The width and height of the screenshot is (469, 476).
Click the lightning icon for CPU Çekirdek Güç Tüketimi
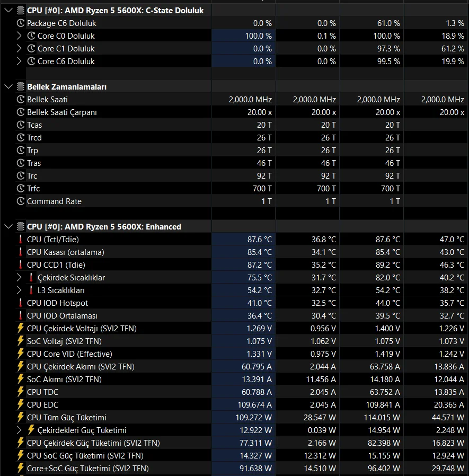(20, 443)
